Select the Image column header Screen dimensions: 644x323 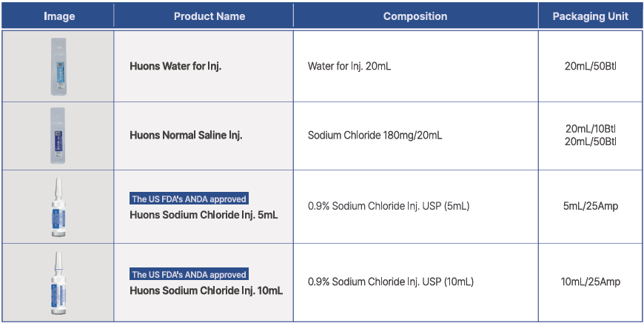(59, 16)
